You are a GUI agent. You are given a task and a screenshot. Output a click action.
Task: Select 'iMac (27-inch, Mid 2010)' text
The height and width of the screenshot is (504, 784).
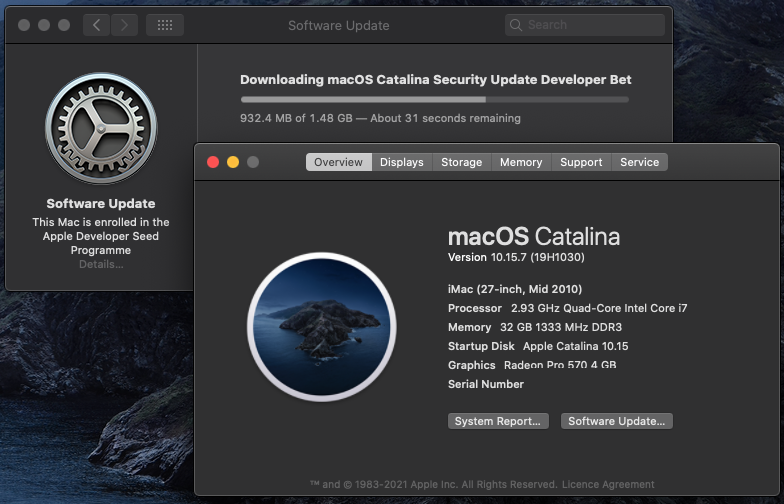coord(515,290)
